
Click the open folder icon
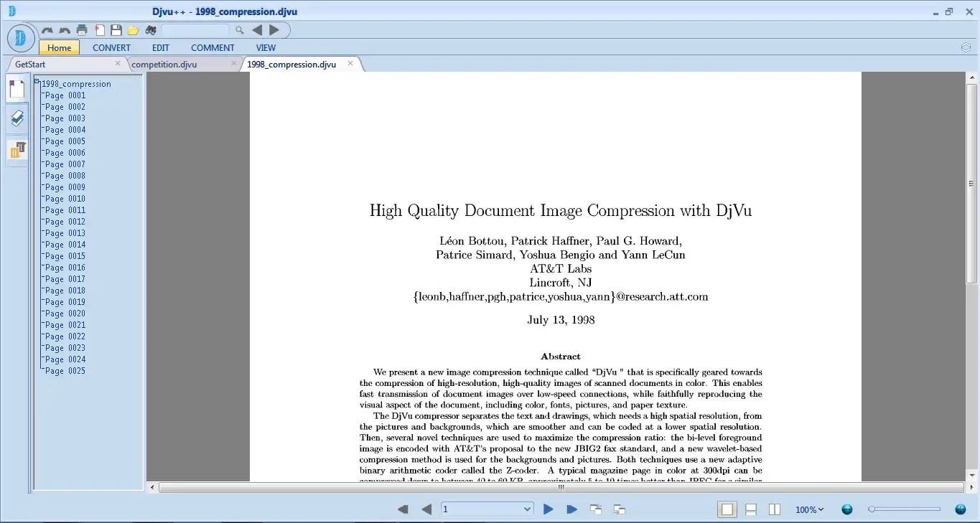[x=134, y=30]
